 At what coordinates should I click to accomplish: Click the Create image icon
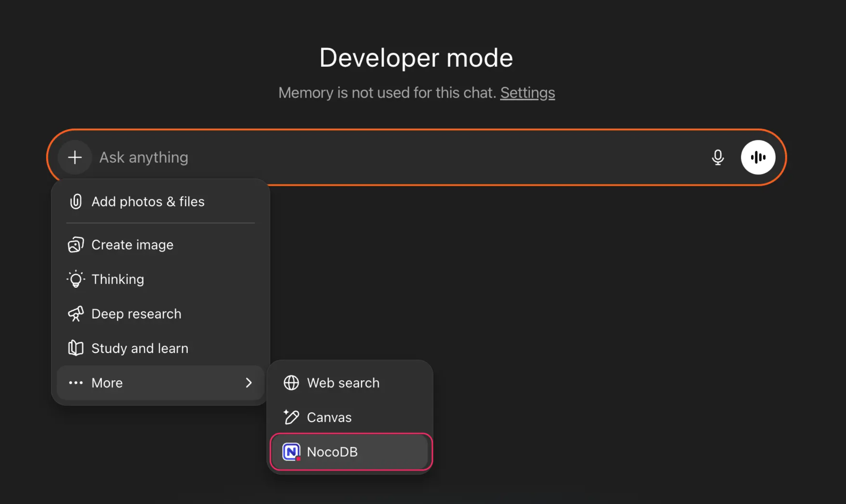point(76,245)
